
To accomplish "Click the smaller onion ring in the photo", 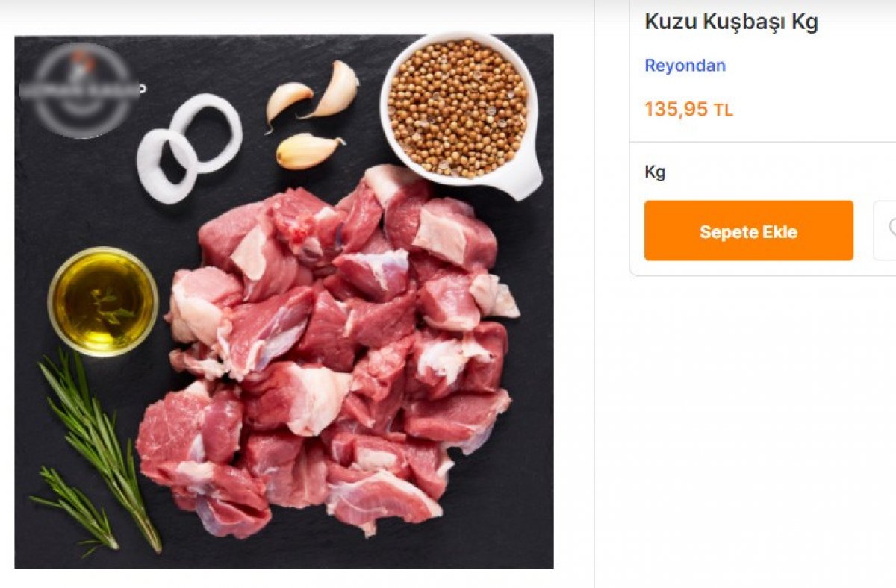I will 167,166.
